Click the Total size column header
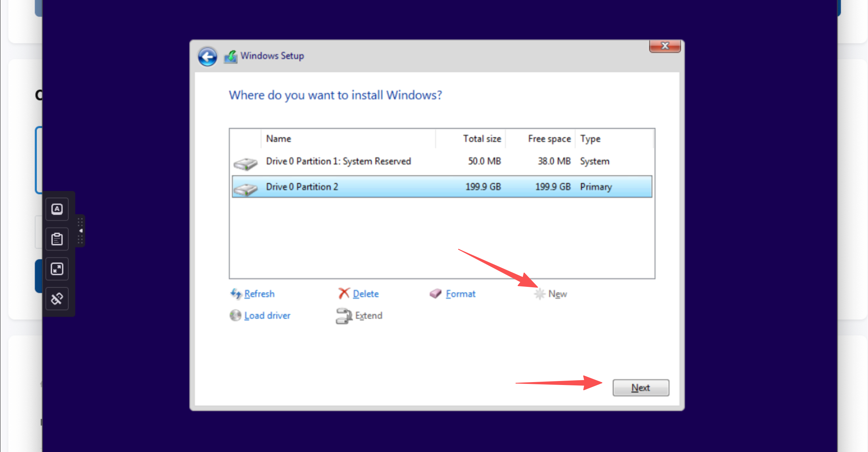The height and width of the screenshot is (452, 868). tap(471, 139)
